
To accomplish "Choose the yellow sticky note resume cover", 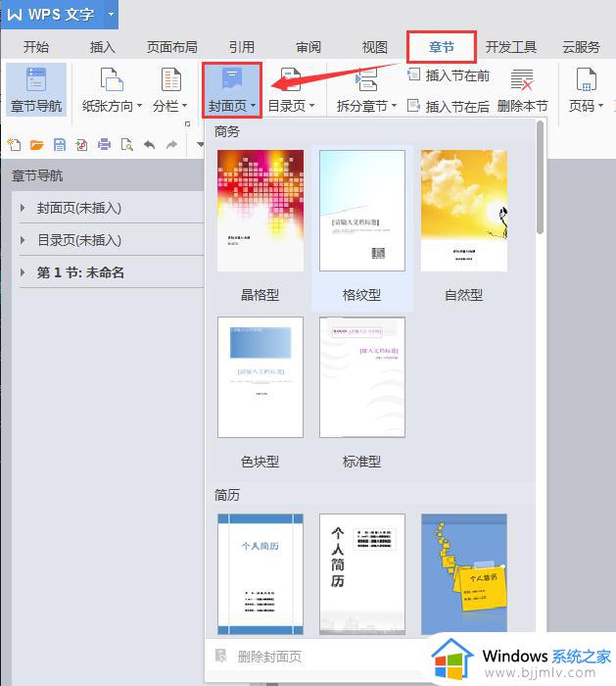I will pos(464,574).
